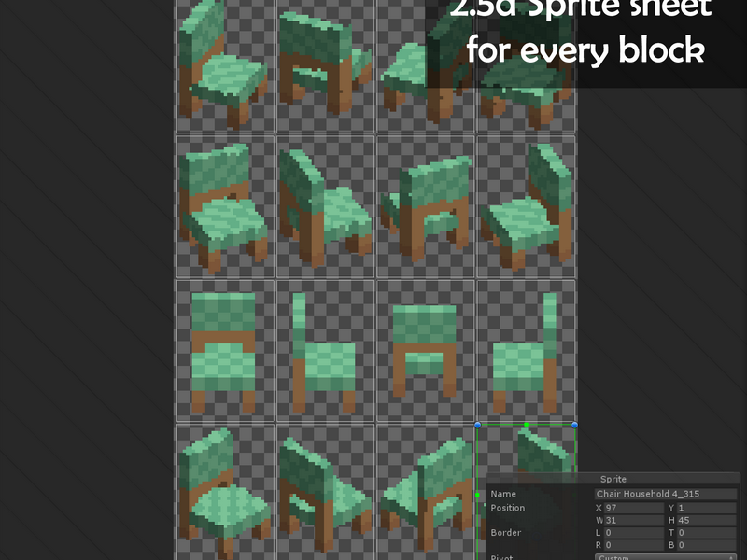Click the Position X field showing 97
Screen dimensions: 747x560
(634, 508)
